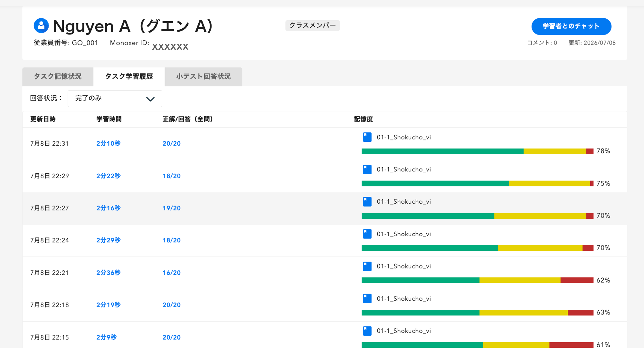Click the 78% memory progress bar

[x=478, y=151]
